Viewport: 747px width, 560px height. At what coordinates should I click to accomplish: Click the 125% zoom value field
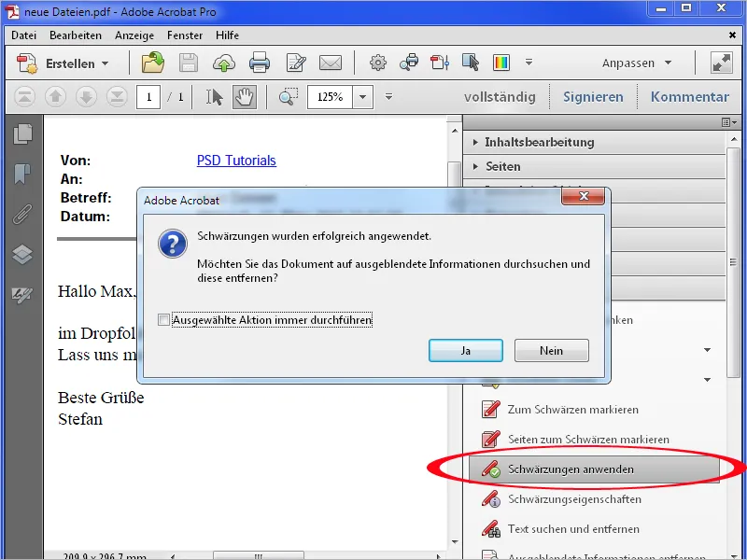[x=330, y=97]
